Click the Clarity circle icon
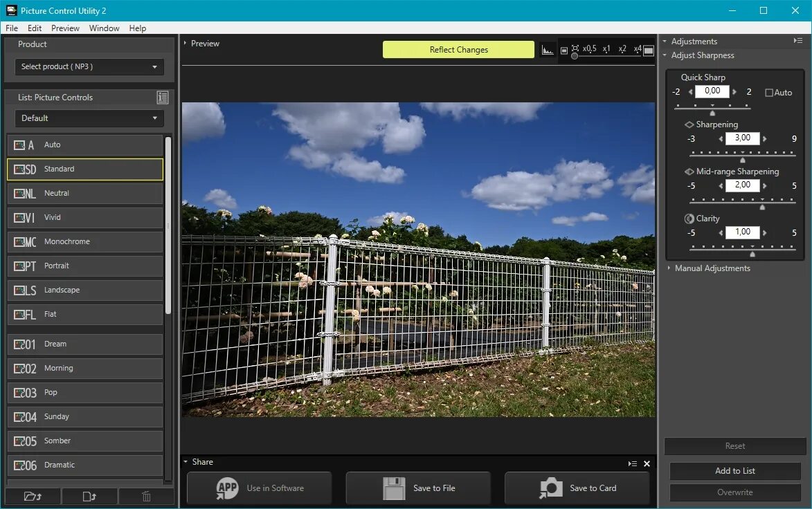 tap(689, 219)
